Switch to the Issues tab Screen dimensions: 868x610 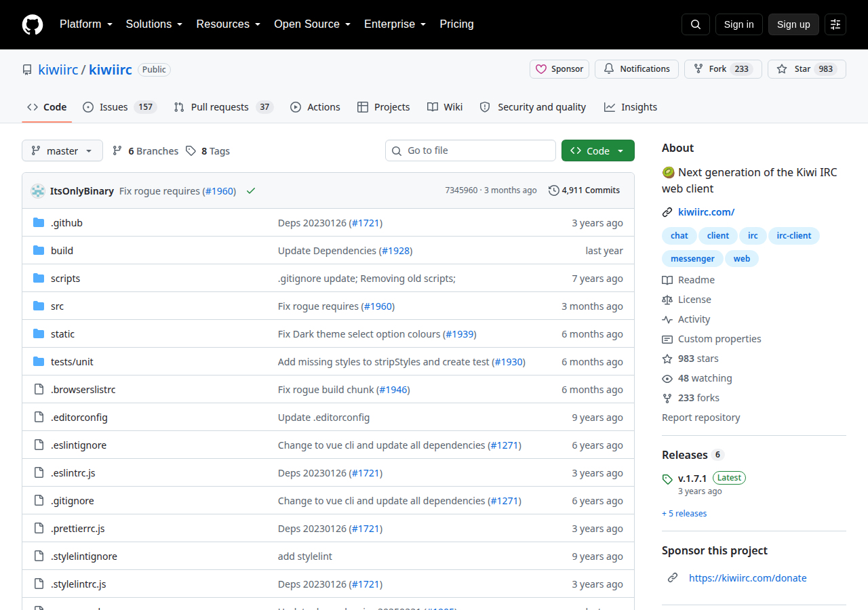pos(120,107)
